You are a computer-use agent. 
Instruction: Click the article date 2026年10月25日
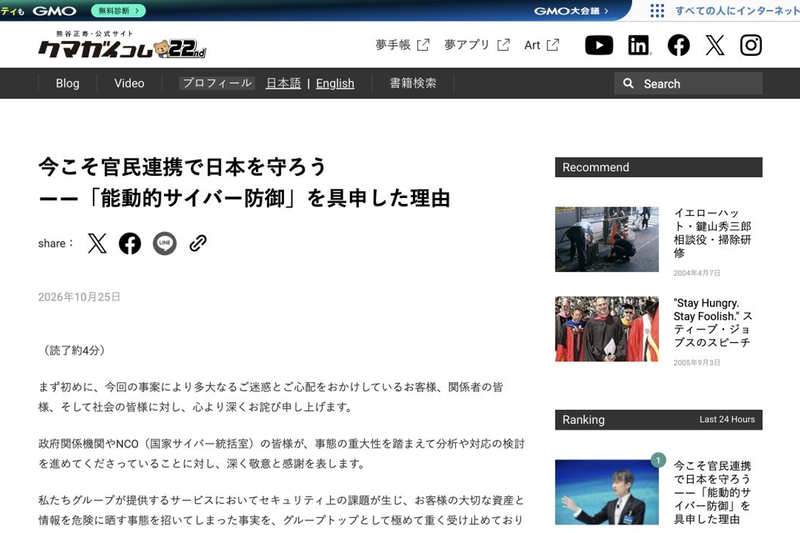pyautogui.click(x=79, y=297)
